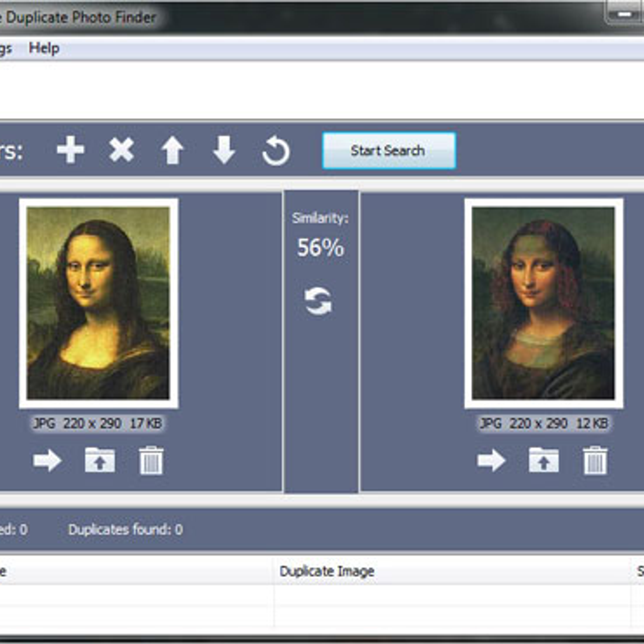Screen dimensions: 644x644
Task: Click the 'Duplicates found: 0' status text
Action: click(126, 530)
